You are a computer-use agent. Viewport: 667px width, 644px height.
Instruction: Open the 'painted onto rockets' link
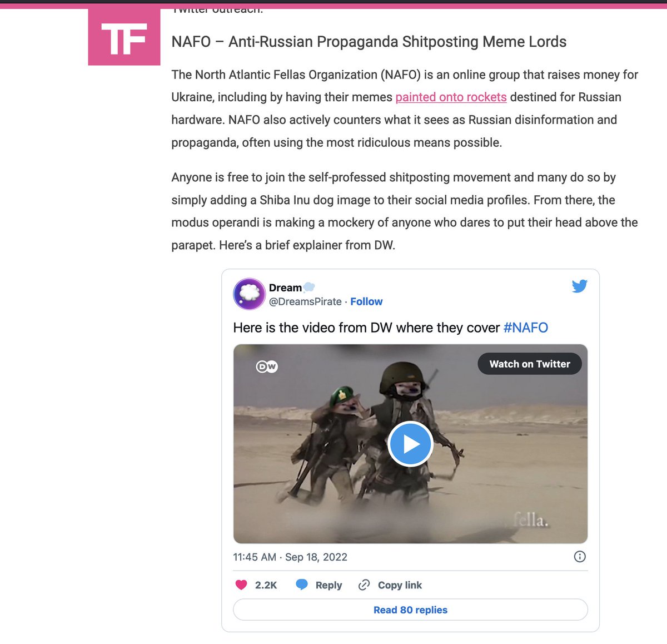pyautogui.click(x=451, y=97)
